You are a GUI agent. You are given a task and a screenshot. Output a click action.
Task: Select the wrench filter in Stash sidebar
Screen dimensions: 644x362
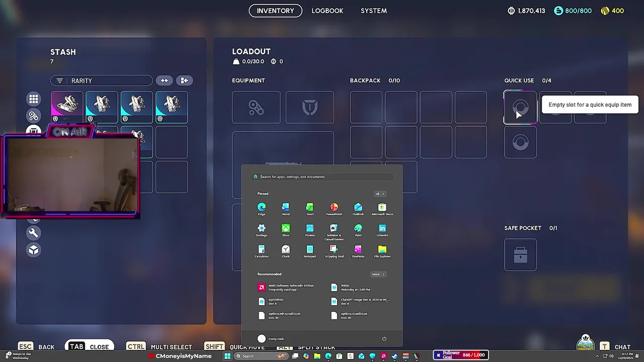34,233
